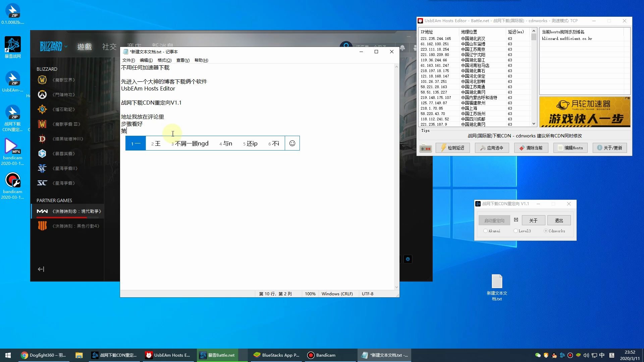
Task: Select the Akamai radio option
Action: [x=485, y=231]
